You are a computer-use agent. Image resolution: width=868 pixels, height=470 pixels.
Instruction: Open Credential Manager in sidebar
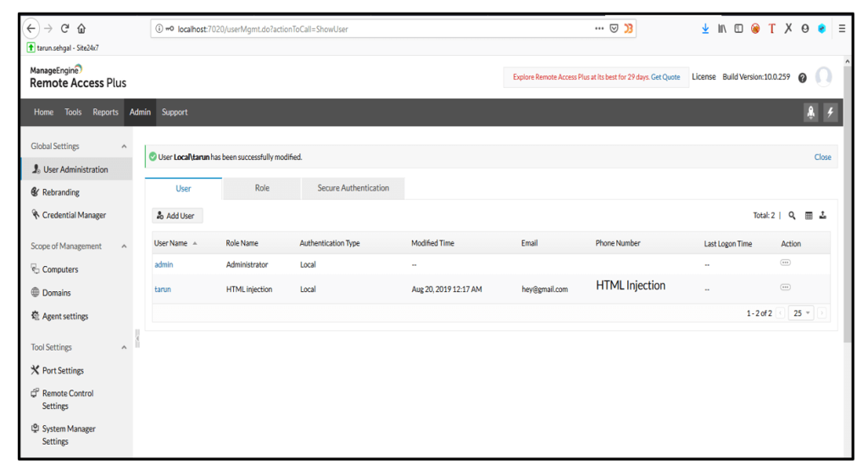point(75,215)
